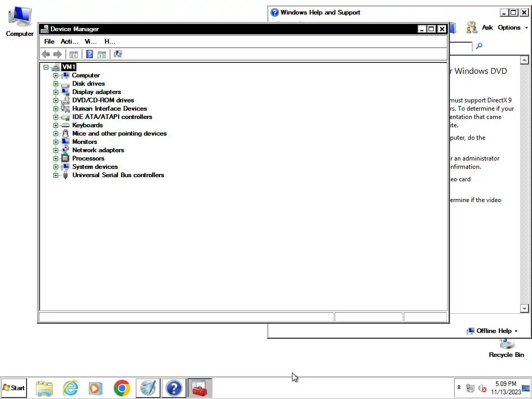Click the Back arrow in Device Manager toolbar
This screenshot has width=532, height=399.
point(46,54)
